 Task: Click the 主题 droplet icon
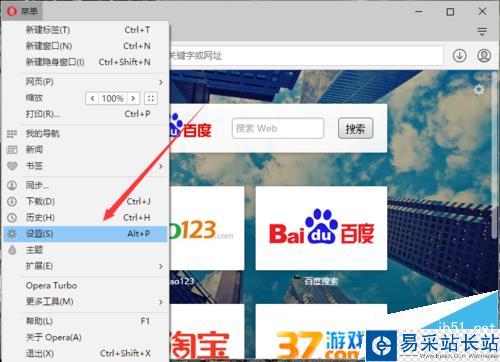[12, 250]
